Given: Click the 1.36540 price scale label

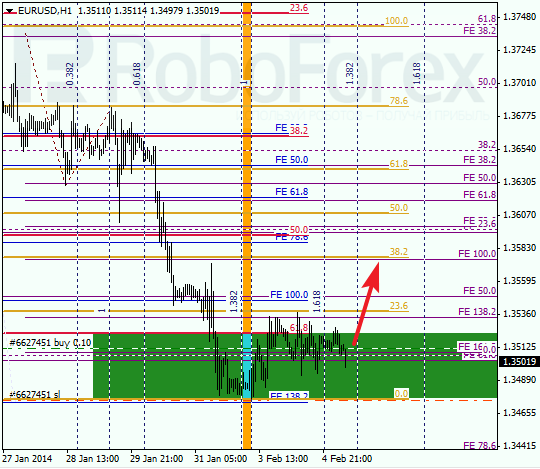Looking at the screenshot, I should point(520,149).
